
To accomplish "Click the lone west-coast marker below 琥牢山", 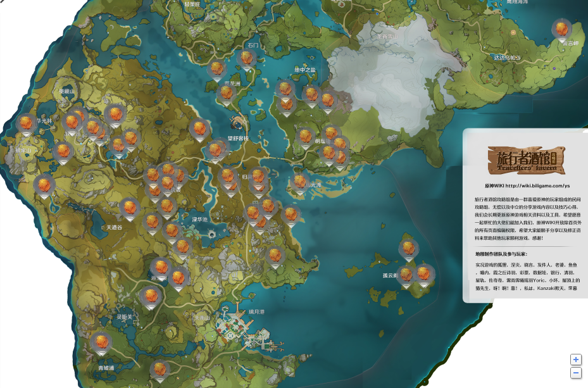I will click(44, 187).
